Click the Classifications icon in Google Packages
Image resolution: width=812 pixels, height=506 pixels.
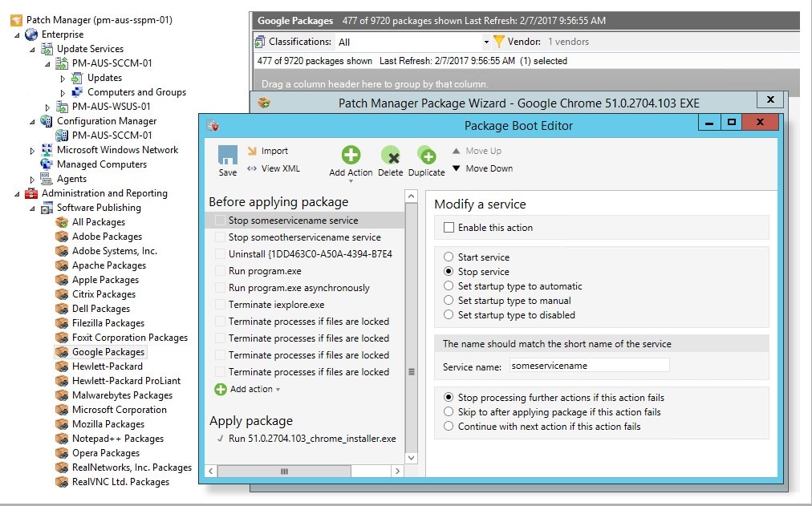[x=260, y=42]
